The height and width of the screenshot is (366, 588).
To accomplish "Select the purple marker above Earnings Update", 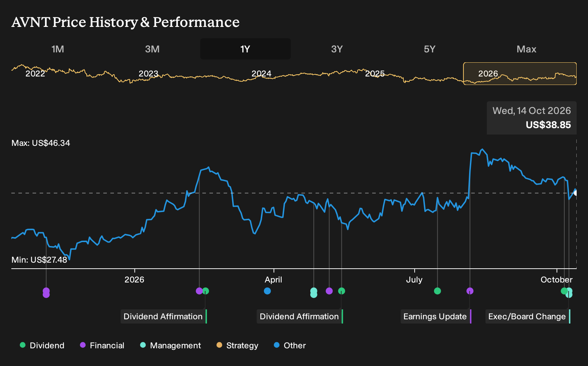I will (x=470, y=291).
